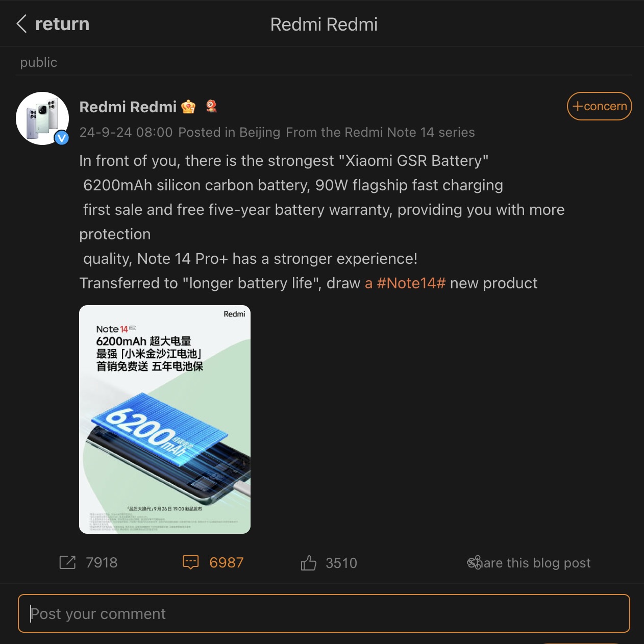Viewport: 644px width, 644px height.
Task: Click the From the Redmi Note 14 series source
Action: click(x=380, y=132)
